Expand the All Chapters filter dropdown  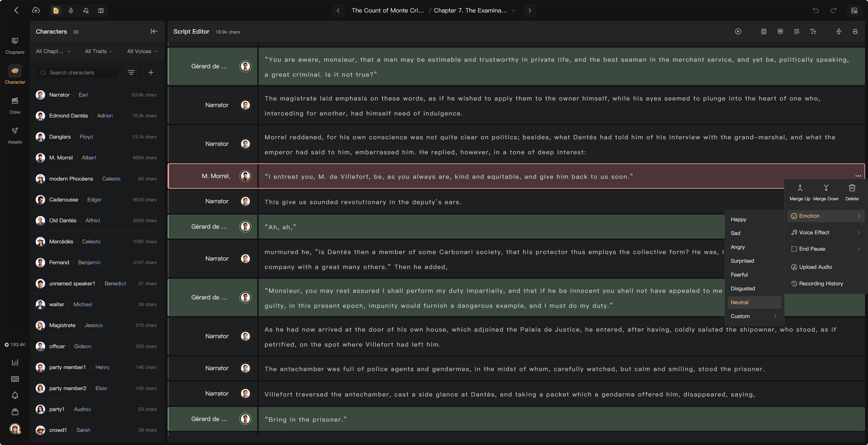[x=53, y=51]
